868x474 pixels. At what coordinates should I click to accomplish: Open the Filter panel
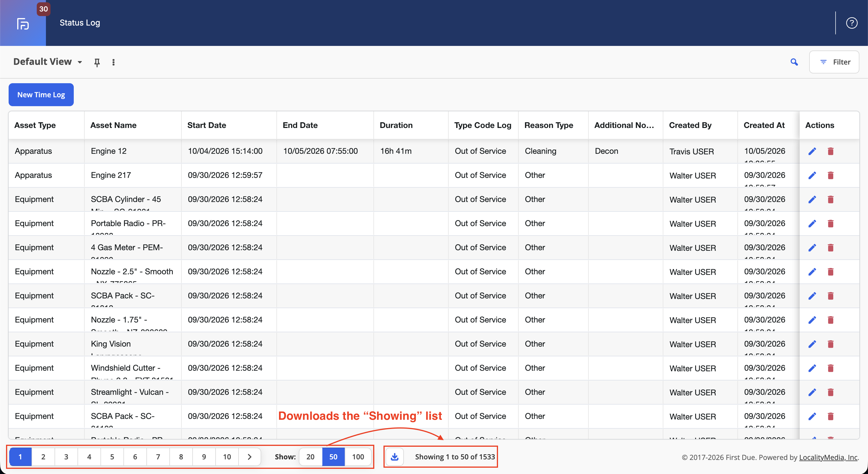pyautogui.click(x=834, y=62)
